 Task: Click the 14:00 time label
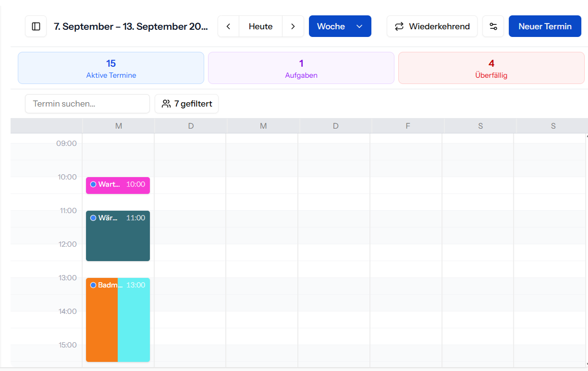pyautogui.click(x=67, y=311)
